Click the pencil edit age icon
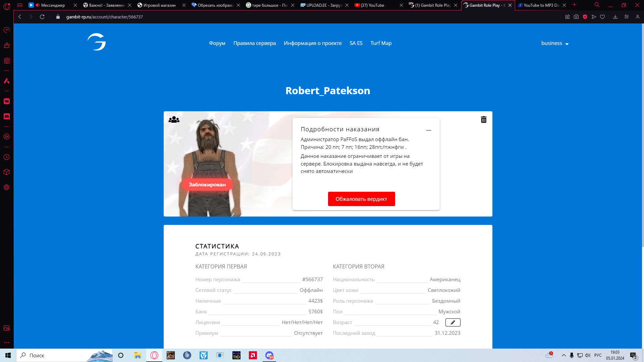This screenshot has height=362, width=644. pos(452,322)
